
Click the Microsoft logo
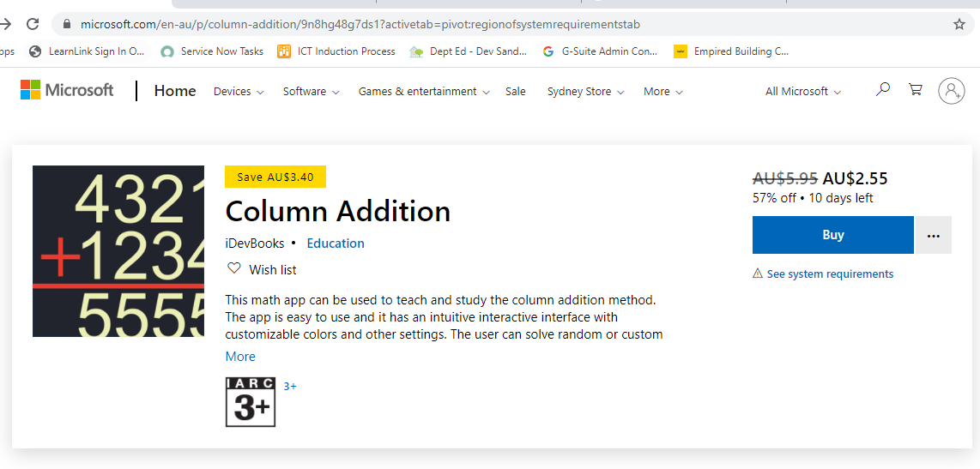click(67, 90)
